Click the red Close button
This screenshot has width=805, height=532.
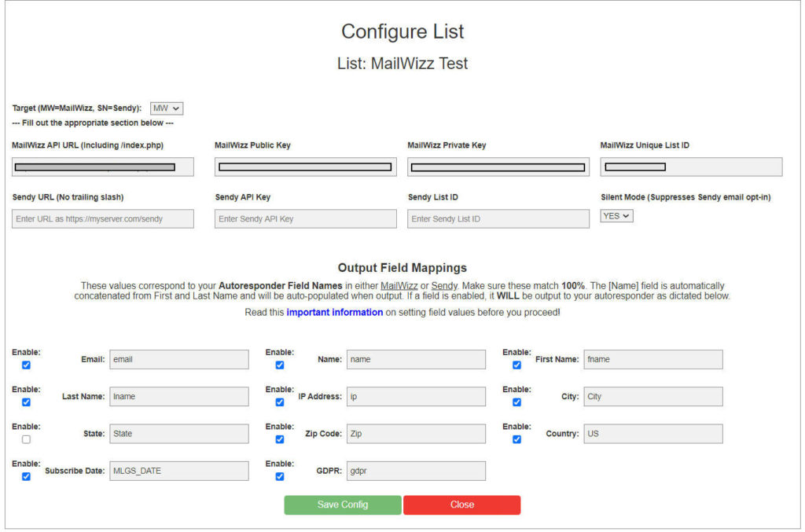(x=462, y=504)
